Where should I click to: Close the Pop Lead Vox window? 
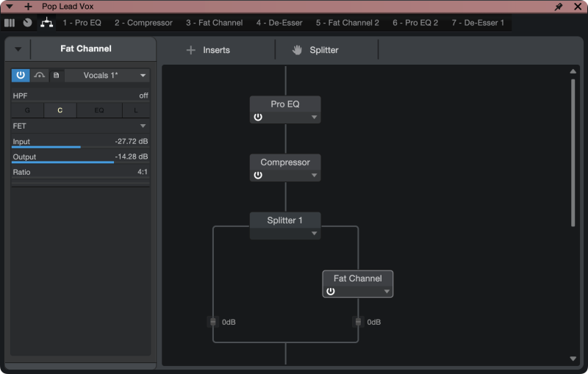(578, 7)
